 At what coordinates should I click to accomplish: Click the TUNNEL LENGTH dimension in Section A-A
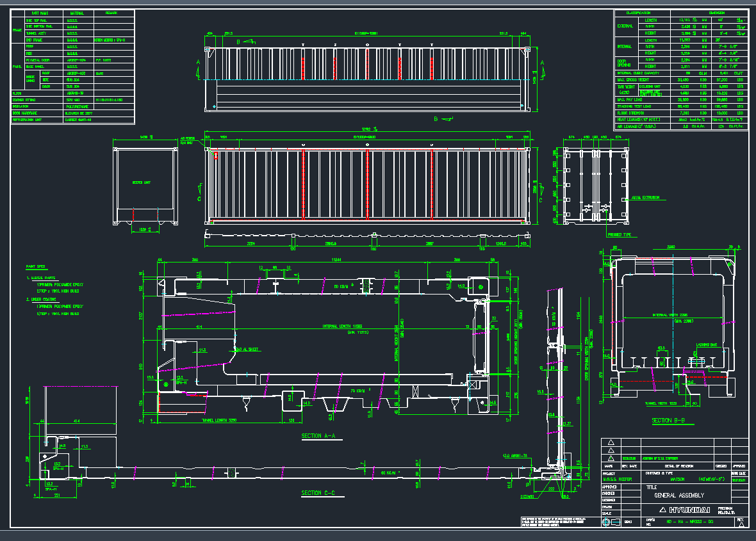tap(219, 421)
